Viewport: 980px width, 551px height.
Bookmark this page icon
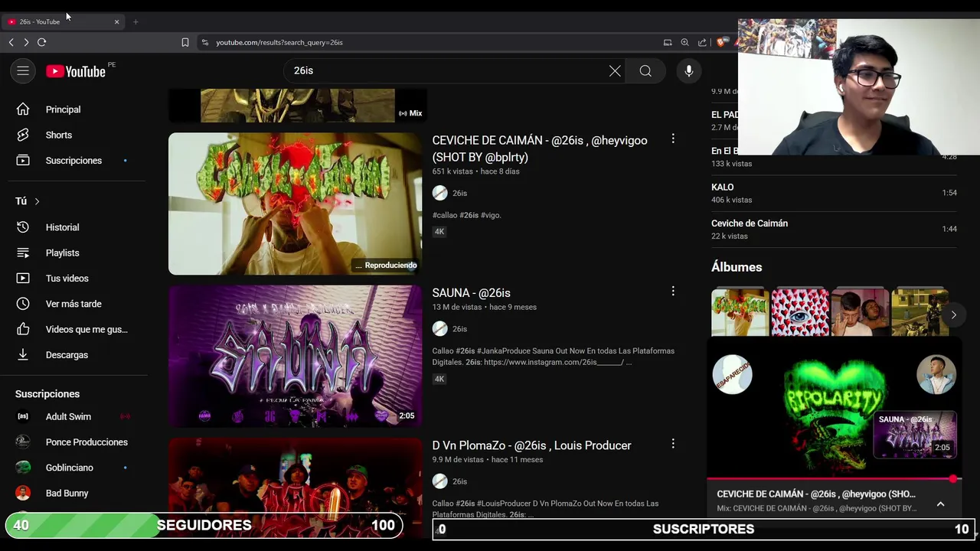(x=185, y=42)
